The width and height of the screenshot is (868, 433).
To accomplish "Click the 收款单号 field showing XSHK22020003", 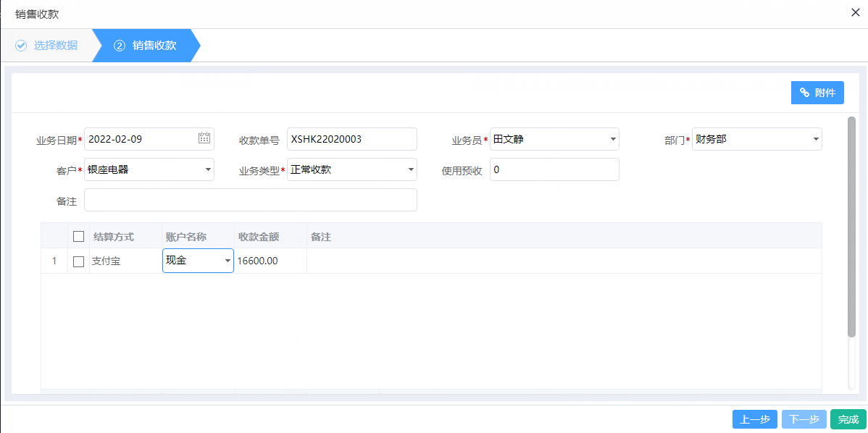I will point(351,138).
